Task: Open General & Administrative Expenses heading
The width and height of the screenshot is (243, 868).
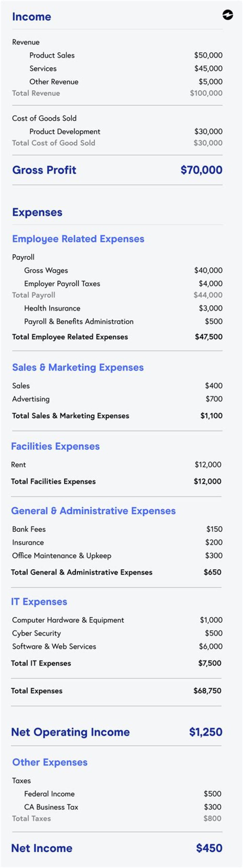Action: 93,511
